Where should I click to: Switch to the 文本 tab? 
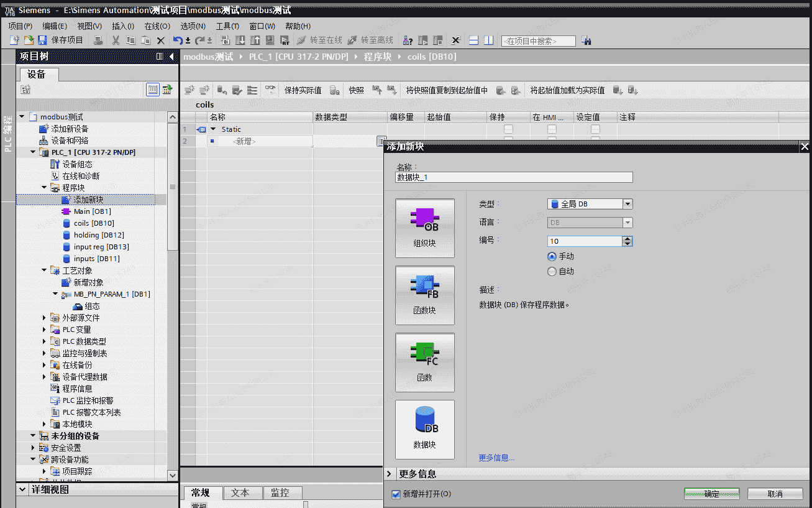240,492
